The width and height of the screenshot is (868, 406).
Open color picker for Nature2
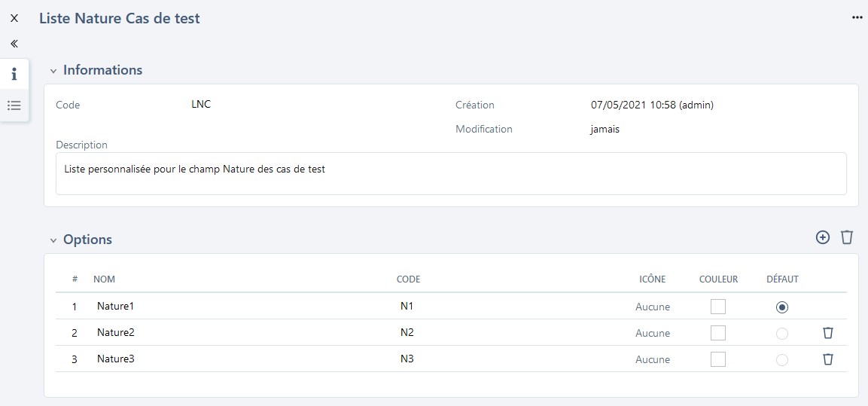[718, 333]
